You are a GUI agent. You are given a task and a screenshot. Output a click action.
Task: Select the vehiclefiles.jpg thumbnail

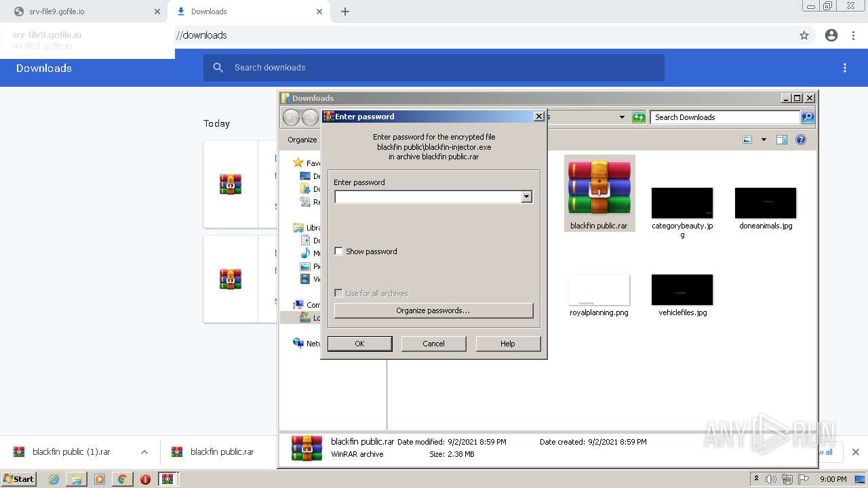(x=682, y=289)
